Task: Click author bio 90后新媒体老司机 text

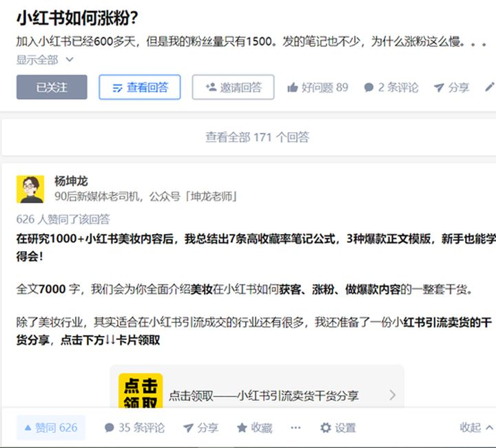Action: (x=145, y=197)
